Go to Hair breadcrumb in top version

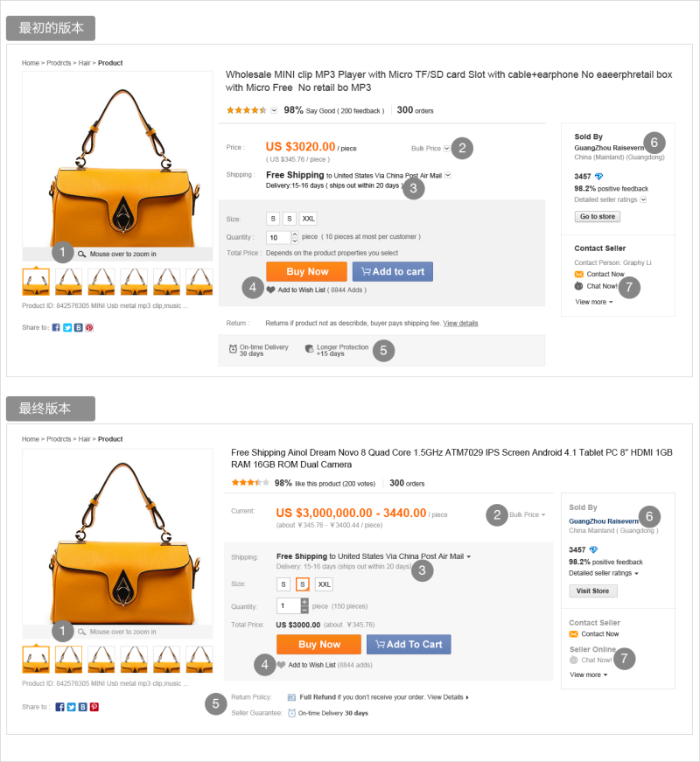point(84,63)
